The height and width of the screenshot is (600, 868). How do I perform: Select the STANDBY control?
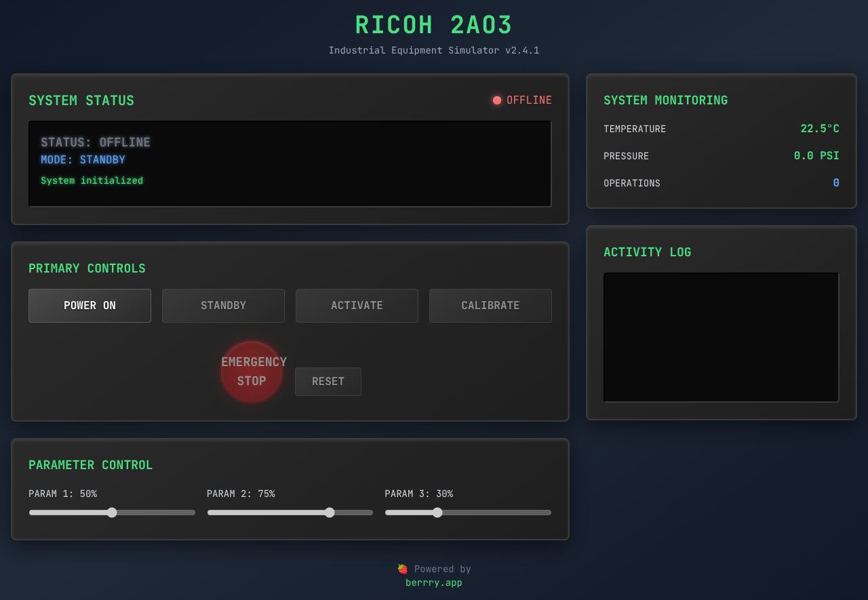coord(223,305)
